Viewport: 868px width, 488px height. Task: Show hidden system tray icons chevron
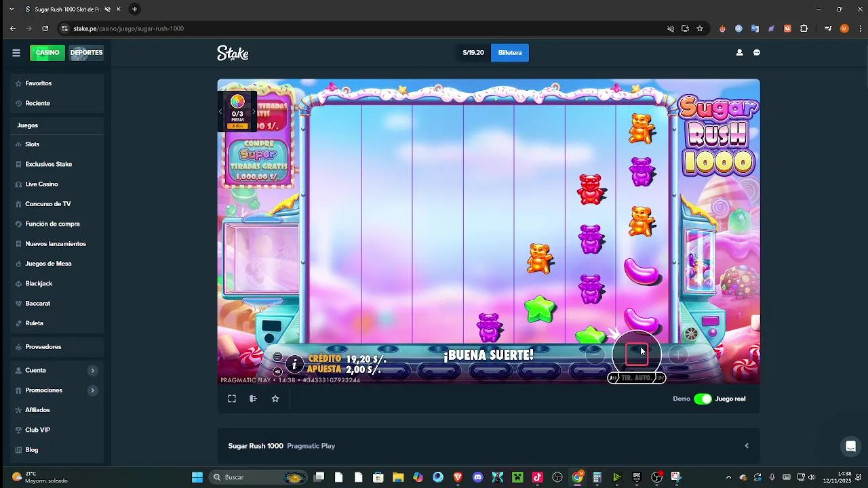pyautogui.click(x=728, y=477)
